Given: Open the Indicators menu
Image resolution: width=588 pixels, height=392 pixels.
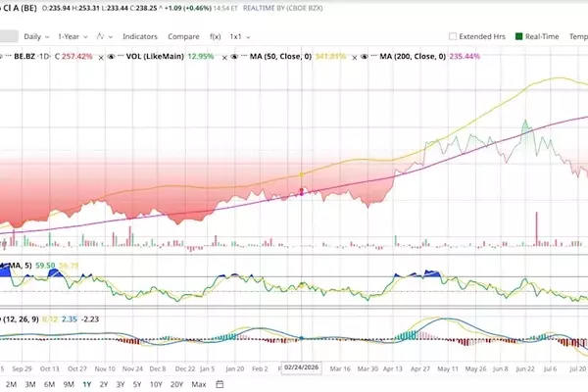Looking at the screenshot, I should click(x=140, y=37).
